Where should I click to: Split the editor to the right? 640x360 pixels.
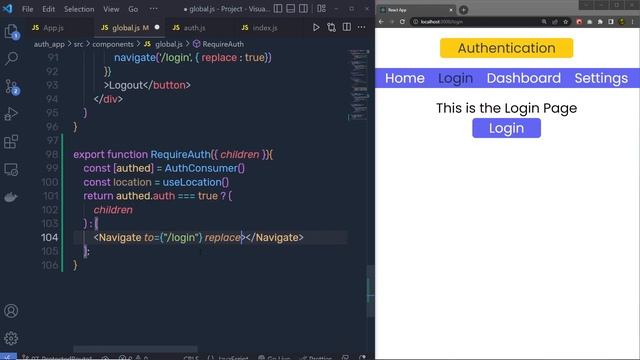coord(347,27)
